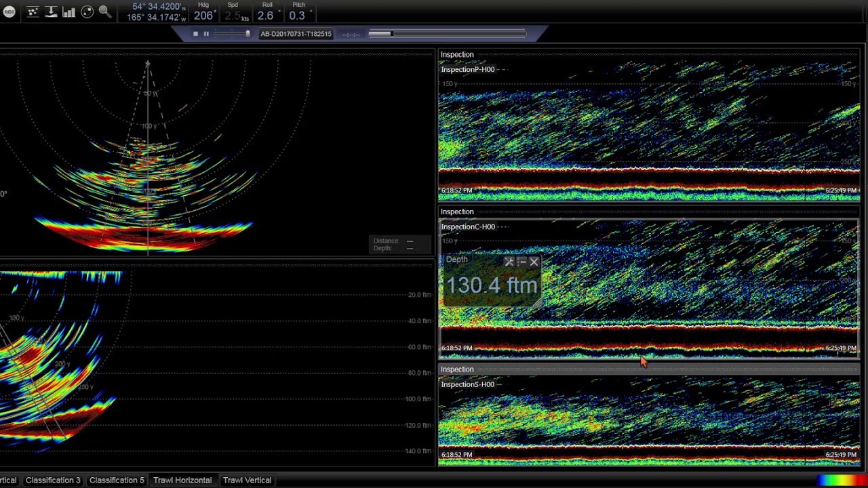Image resolution: width=868 pixels, height=488 pixels.
Task: Open Depth widget settings wrench icon
Action: tap(509, 262)
